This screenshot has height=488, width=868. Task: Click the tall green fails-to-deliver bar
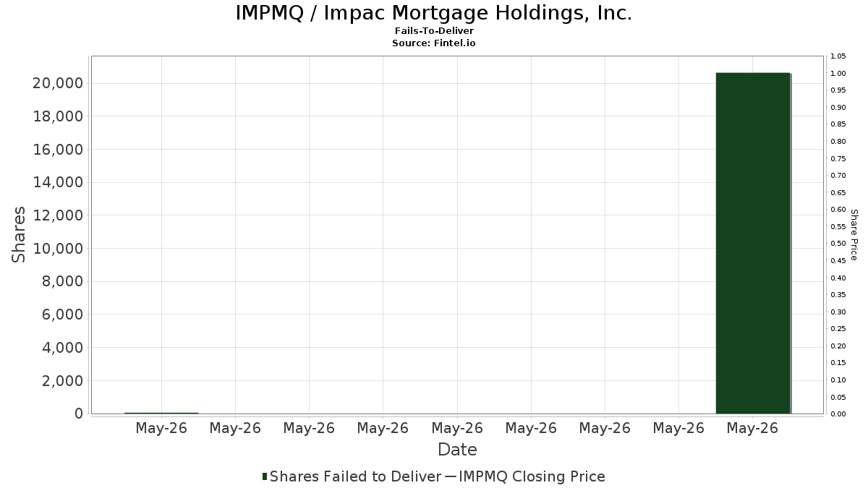click(x=752, y=243)
